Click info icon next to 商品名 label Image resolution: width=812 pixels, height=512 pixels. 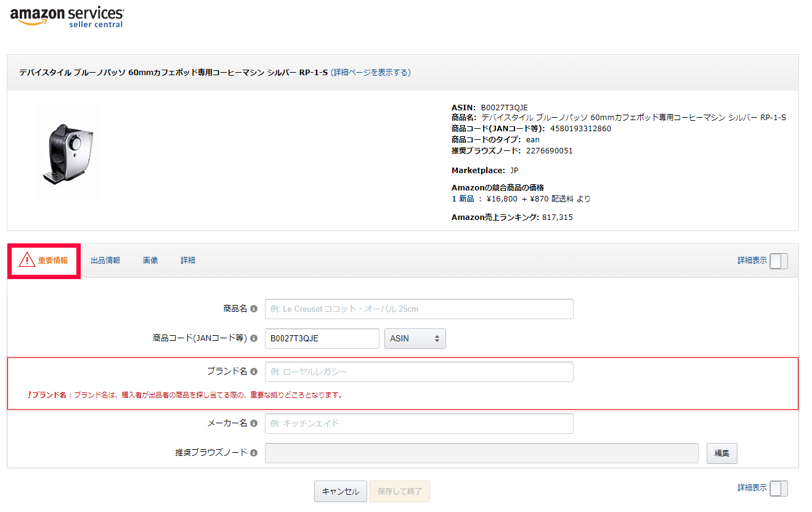click(x=254, y=309)
